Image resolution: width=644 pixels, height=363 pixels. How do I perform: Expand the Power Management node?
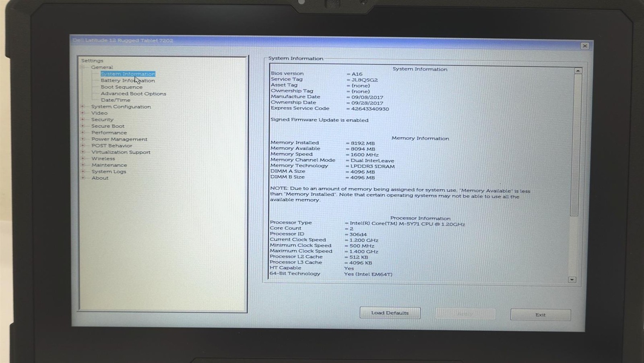point(83,139)
